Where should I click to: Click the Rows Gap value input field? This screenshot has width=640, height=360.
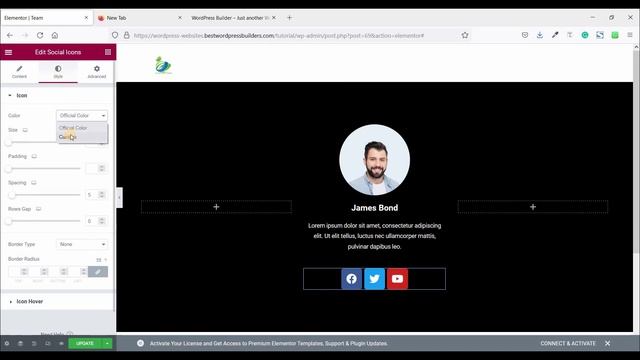[96, 221]
